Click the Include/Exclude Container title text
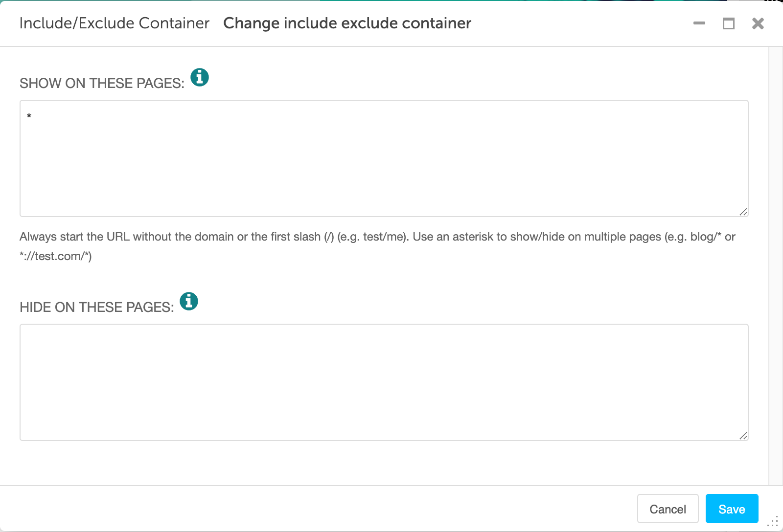This screenshot has width=783, height=532. point(115,23)
